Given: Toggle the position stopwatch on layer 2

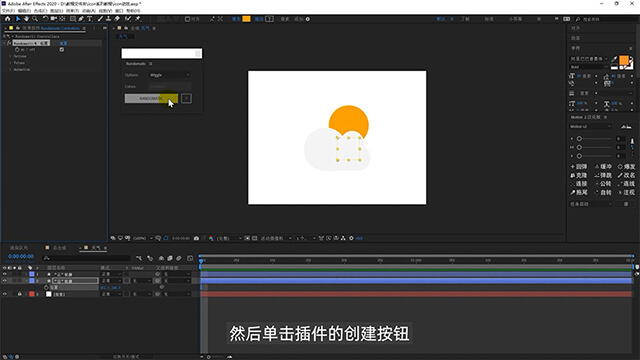Looking at the screenshot, I should [46, 287].
